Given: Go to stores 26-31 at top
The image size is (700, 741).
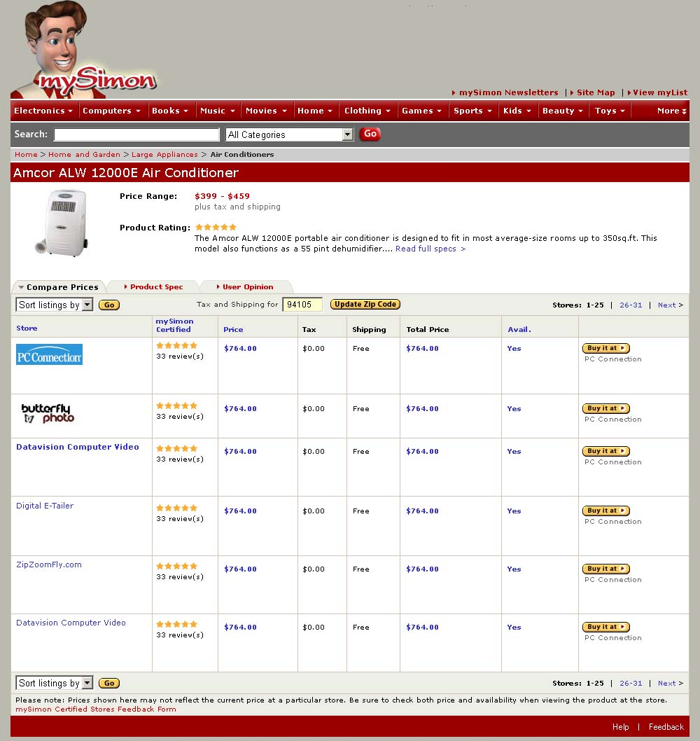Looking at the screenshot, I should click(631, 305).
